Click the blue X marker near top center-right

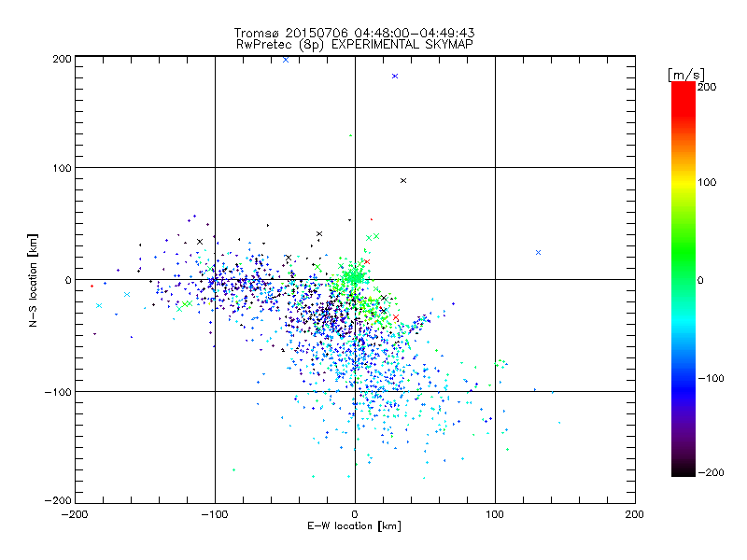[x=395, y=77]
